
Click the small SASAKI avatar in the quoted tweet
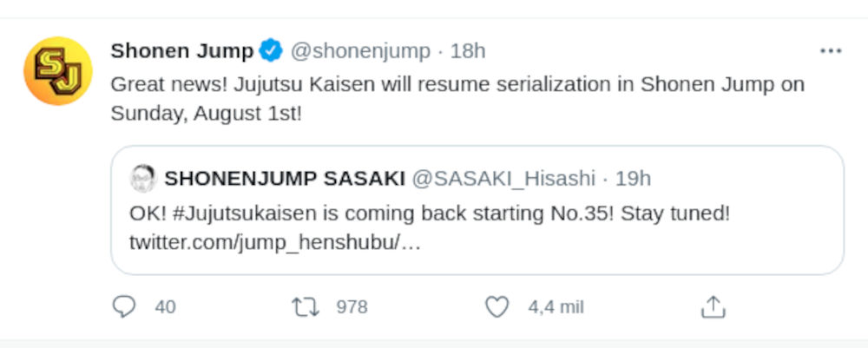click(x=142, y=179)
